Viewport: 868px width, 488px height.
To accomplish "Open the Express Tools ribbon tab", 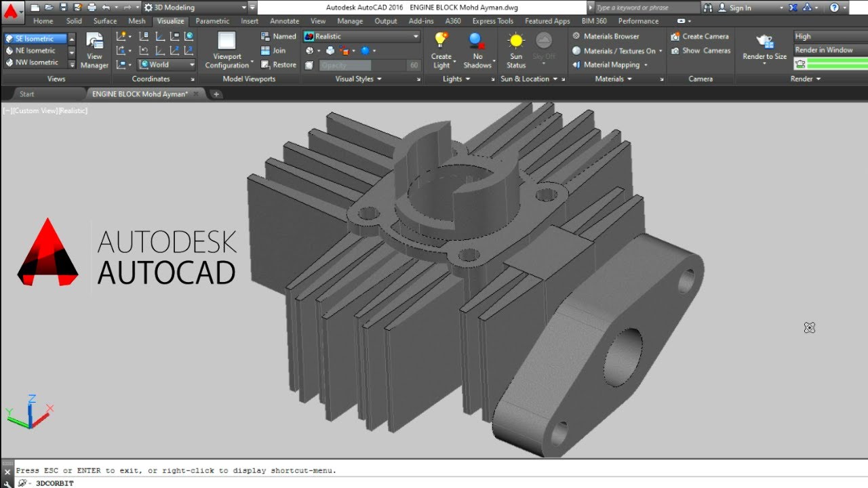I will [x=493, y=21].
